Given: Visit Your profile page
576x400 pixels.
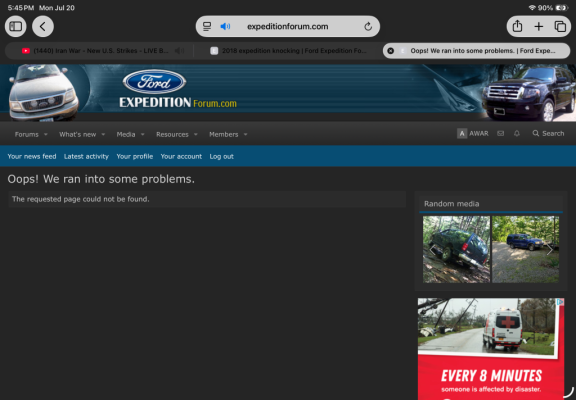Looking at the screenshot, I should pyautogui.click(x=134, y=156).
